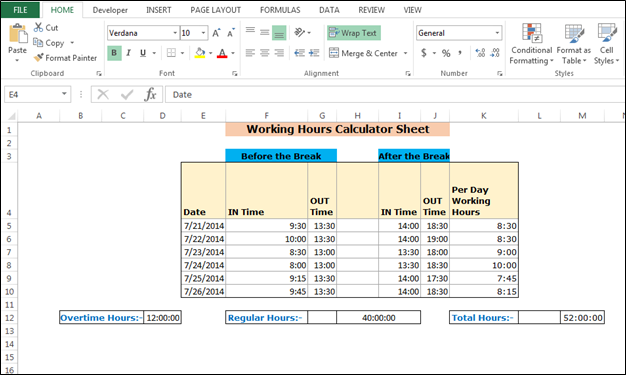This screenshot has height=375, width=626.
Task: Select the Overtime Hours 12:00:00 cell
Action: click(162, 318)
